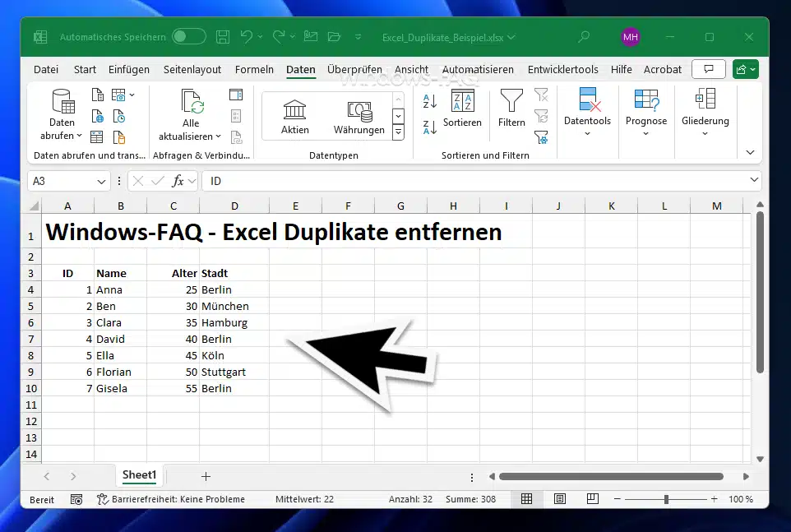Open the Datentools dropdown
791x532 pixels.
click(x=587, y=112)
